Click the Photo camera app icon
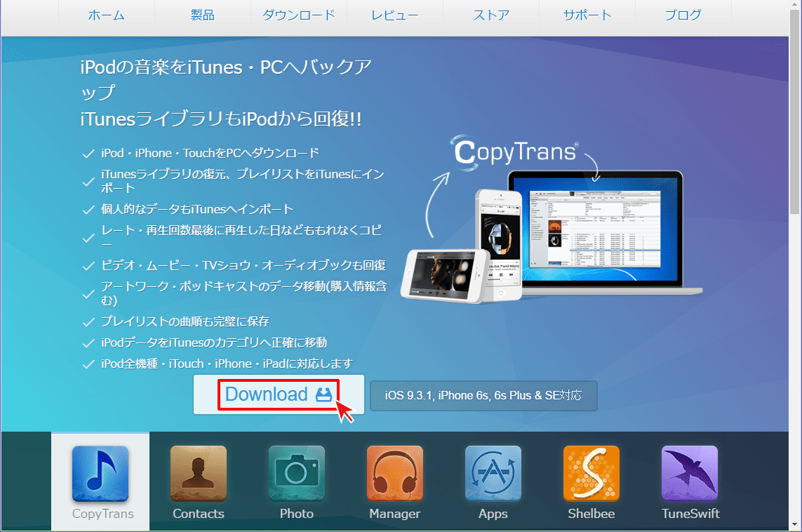The height and width of the screenshot is (532, 802). pos(296,474)
